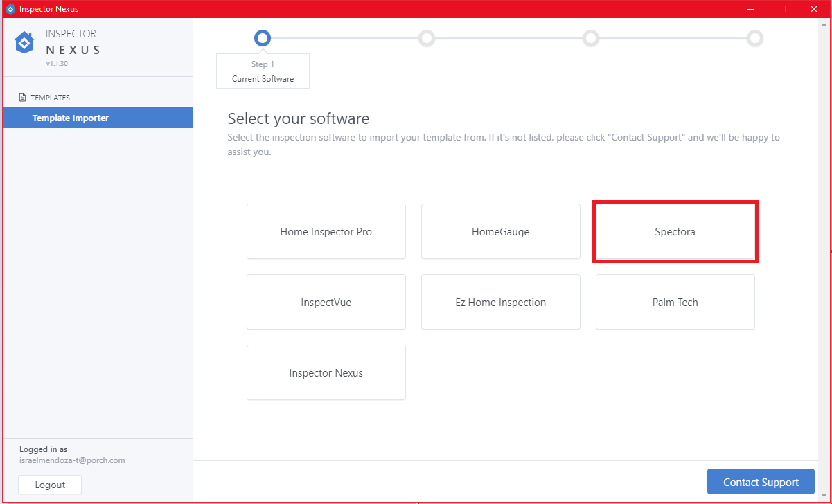Click the title bar app icon
The height and width of the screenshot is (504, 832).
point(10,9)
